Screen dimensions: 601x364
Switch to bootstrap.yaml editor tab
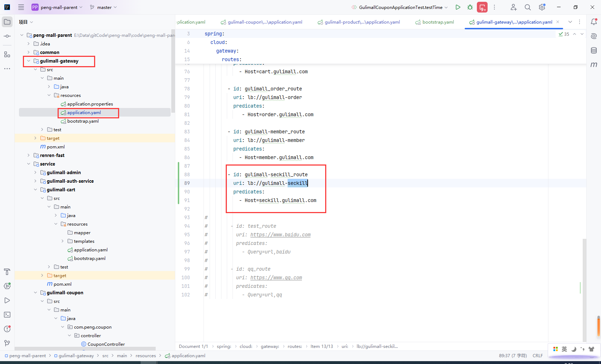tap(435, 22)
